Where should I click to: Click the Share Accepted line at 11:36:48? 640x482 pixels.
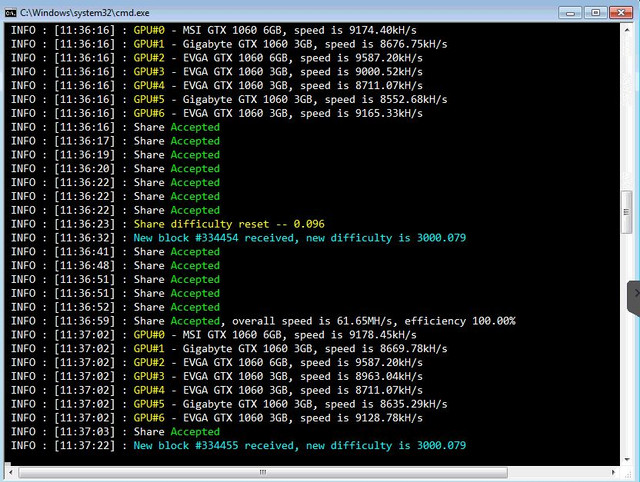[116, 266]
